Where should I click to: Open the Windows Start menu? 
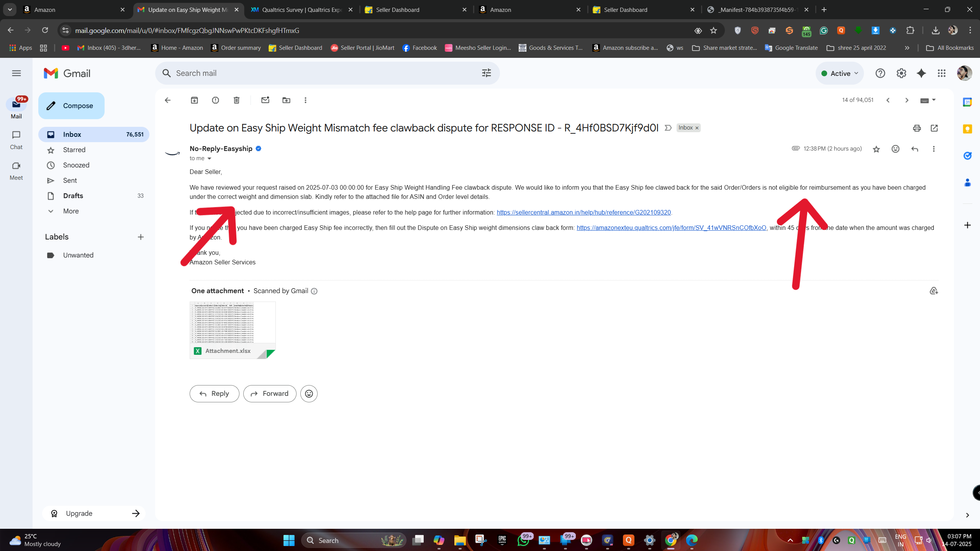(289, 540)
